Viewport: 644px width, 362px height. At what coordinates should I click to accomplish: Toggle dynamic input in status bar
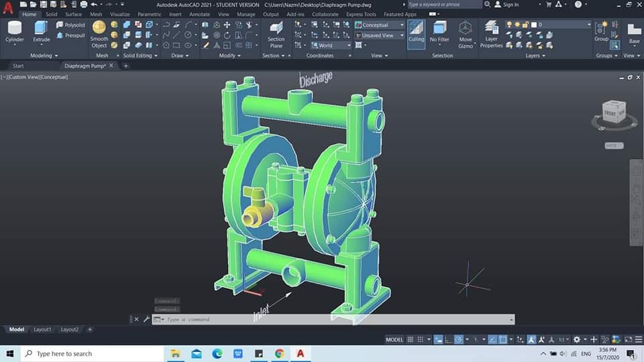pos(438,339)
